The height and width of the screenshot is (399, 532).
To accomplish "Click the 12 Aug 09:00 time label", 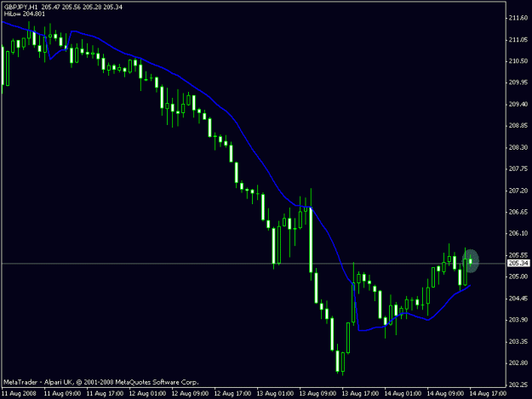I will [190, 393].
